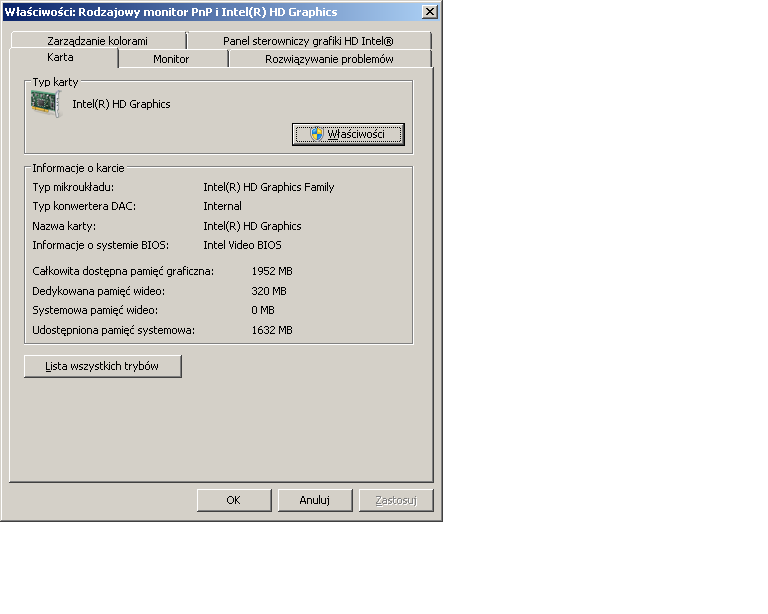Click the '1952 MB' total memory value
Viewport: 768px width, 614px height.
272,271
